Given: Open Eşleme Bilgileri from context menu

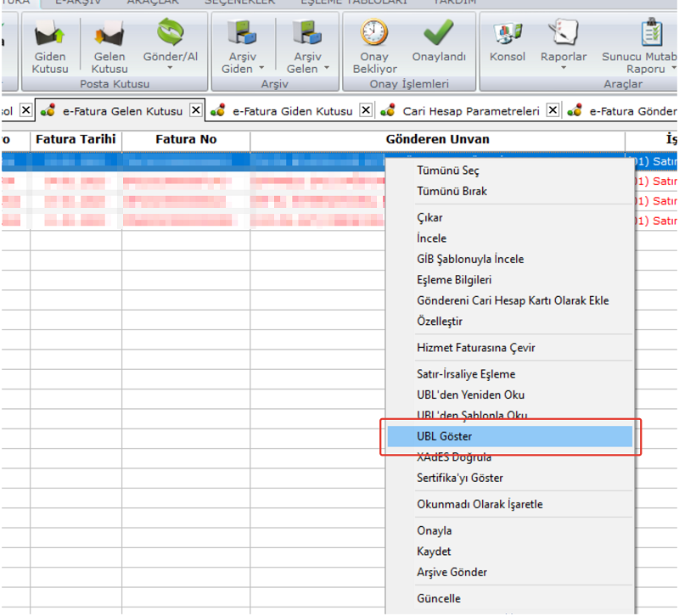Looking at the screenshot, I should pyautogui.click(x=510, y=280).
